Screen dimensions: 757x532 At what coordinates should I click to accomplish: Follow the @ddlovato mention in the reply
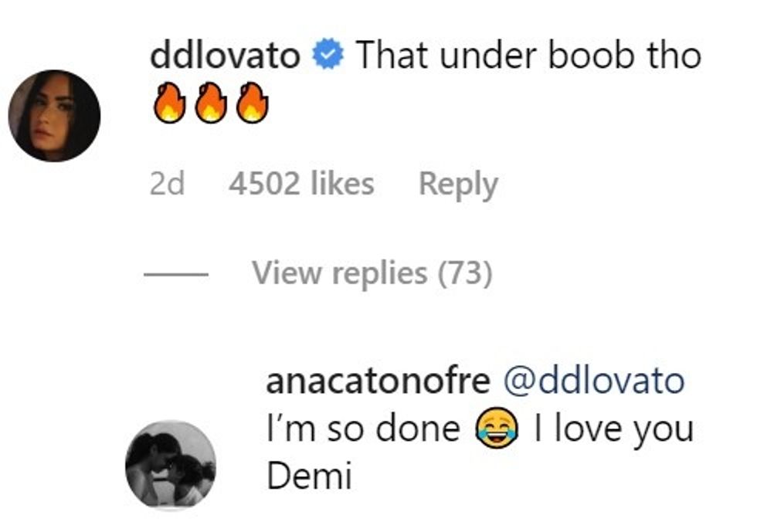pos(593,381)
